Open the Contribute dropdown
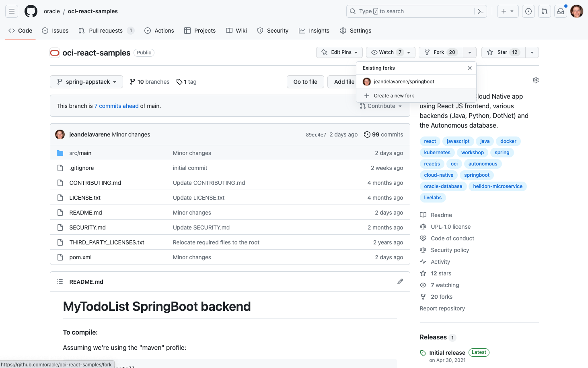The image size is (588, 368). pos(381,106)
